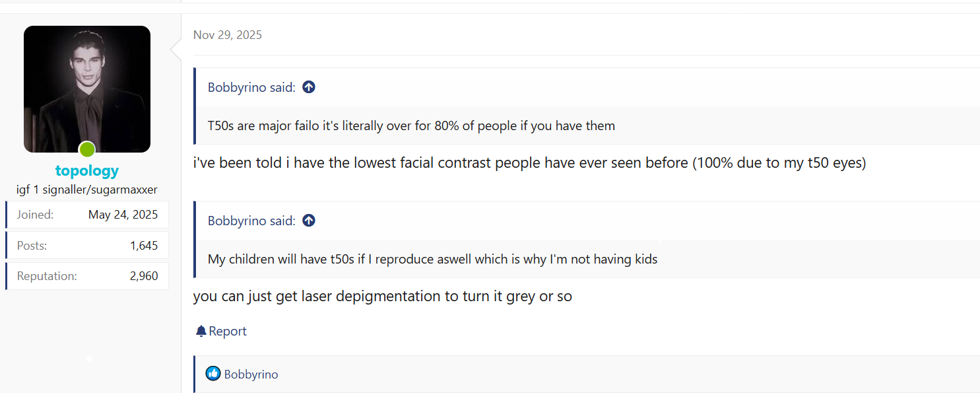Viewport: 980px width, 393px height.
Task: Click the May 24, 2025 joined date
Action: pos(123,215)
